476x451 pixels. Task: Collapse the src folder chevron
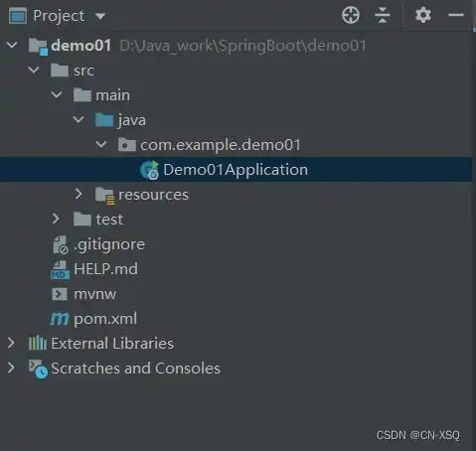34,70
